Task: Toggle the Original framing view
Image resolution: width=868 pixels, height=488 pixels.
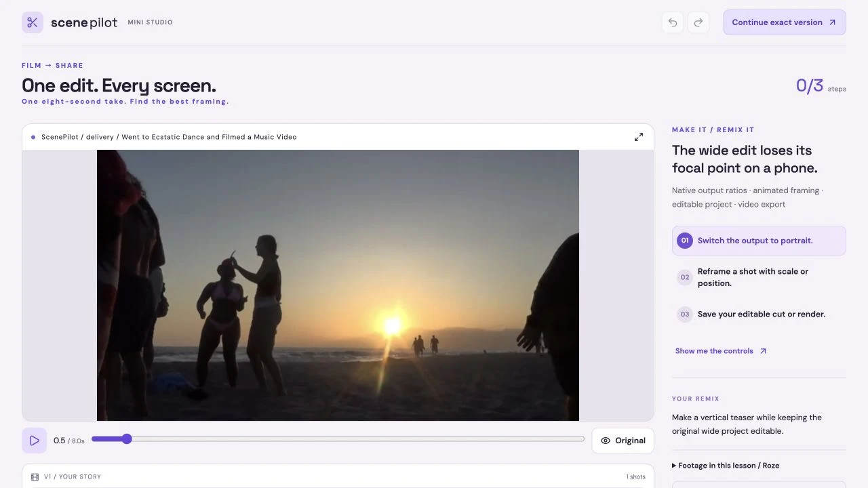Action: click(x=623, y=441)
